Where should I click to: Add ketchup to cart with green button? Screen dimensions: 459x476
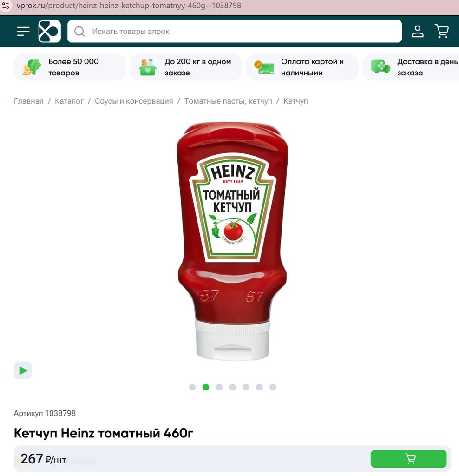[x=408, y=458]
